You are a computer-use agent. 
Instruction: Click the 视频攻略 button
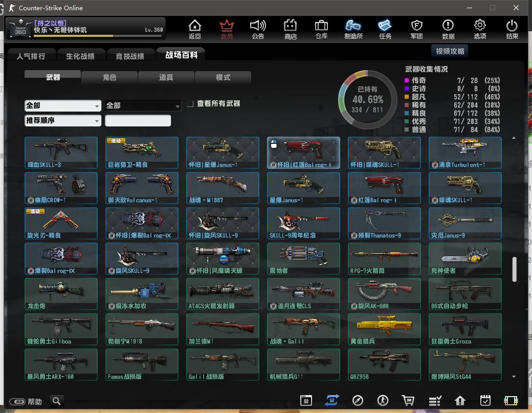point(450,51)
